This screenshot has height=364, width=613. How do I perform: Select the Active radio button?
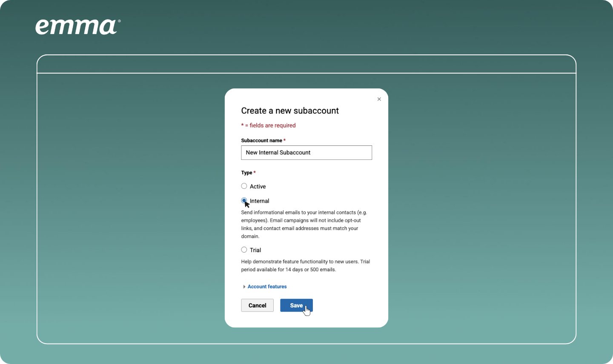point(244,186)
